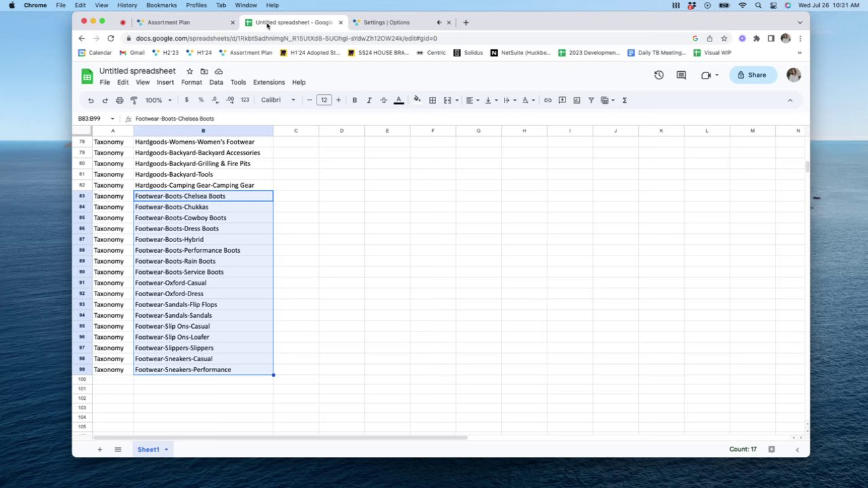The width and height of the screenshot is (868, 488).
Task: Click the Apple menu icon
Action: [x=12, y=5]
